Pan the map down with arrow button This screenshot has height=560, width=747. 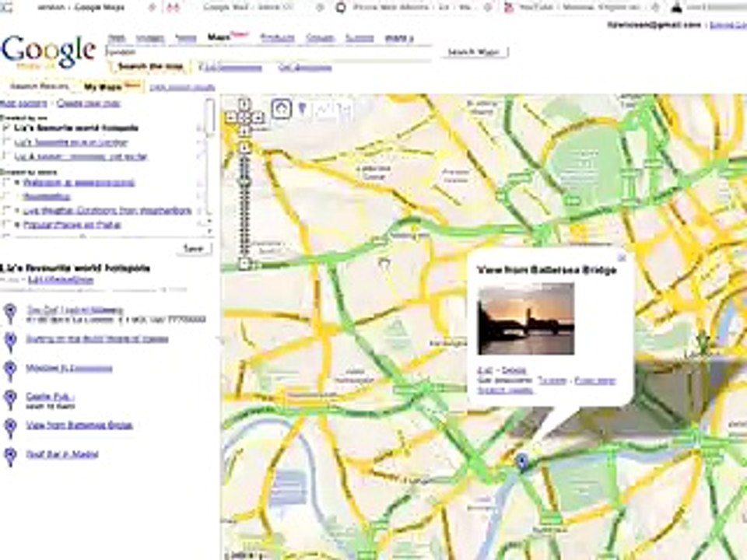coord(244,130)
